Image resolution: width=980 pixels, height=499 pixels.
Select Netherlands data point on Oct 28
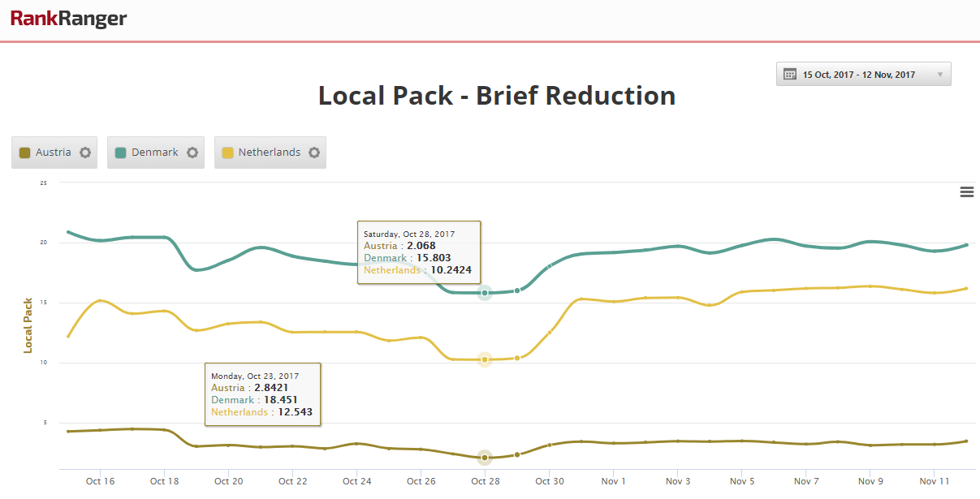(x=485, y=359)
